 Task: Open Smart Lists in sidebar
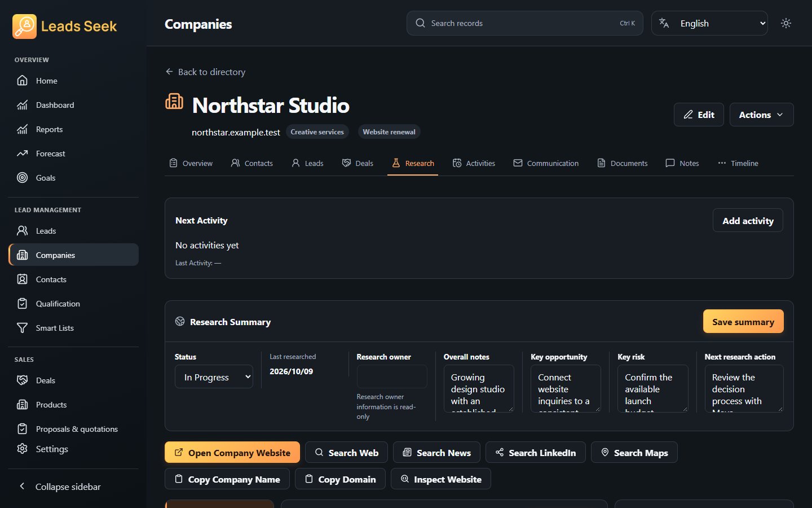pyautogui.click(x=73, y=328)
